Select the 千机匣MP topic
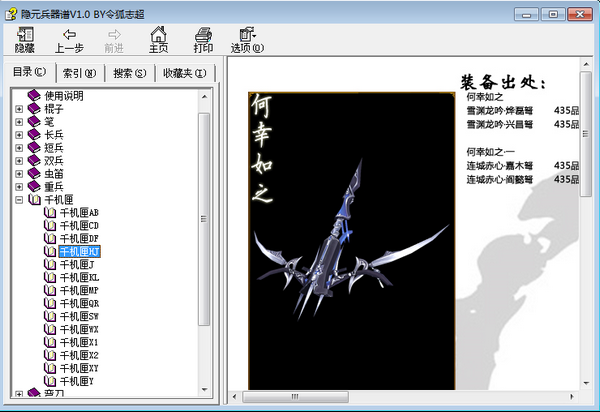This screenshot has width=600, height=412. pyautogui.click(x=79, y=291)
